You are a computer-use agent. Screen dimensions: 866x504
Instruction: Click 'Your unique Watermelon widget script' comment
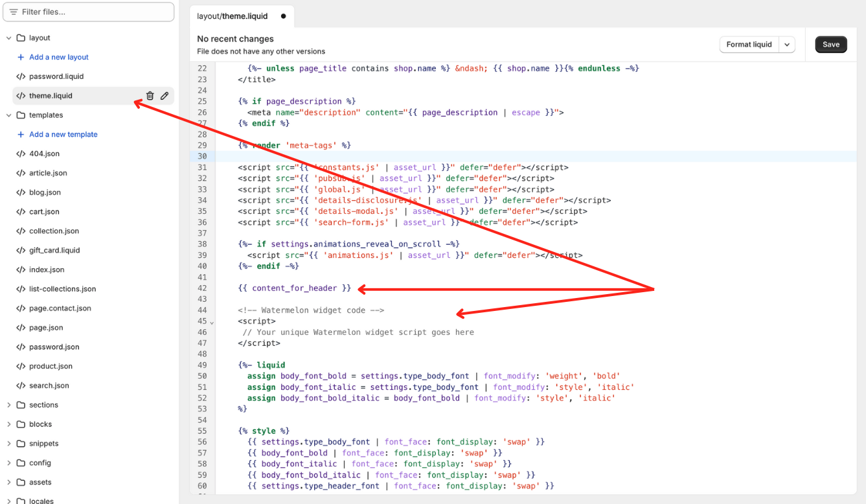pyautogui.click(x=358, y=332)
